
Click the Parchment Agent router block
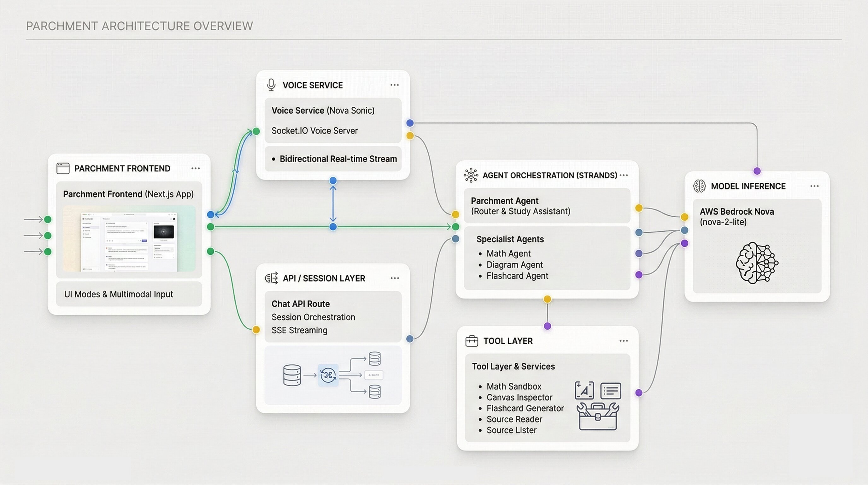pos(547,206)
